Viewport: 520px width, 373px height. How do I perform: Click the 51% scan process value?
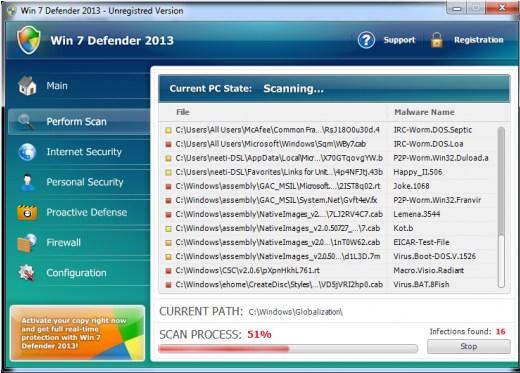259,334
